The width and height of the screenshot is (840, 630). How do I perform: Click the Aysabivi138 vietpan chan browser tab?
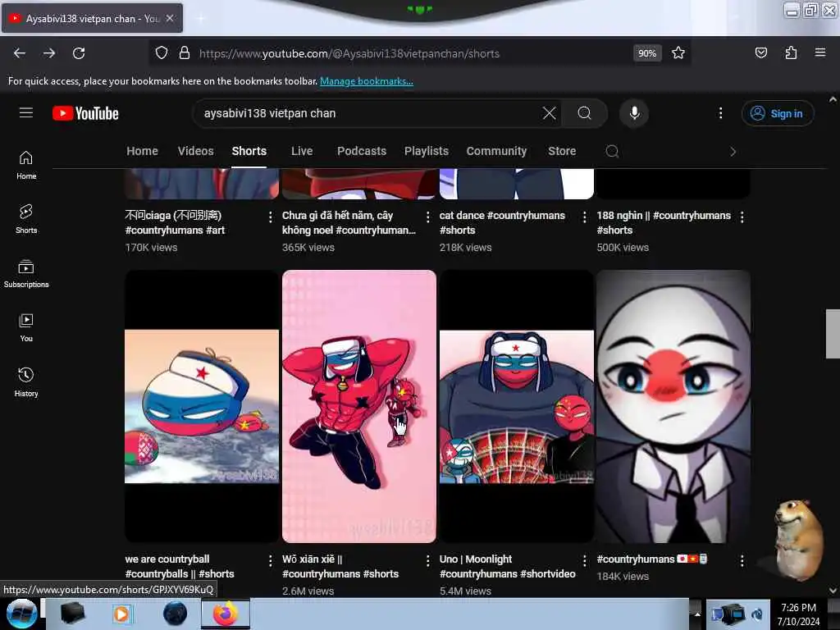[92, 18]
